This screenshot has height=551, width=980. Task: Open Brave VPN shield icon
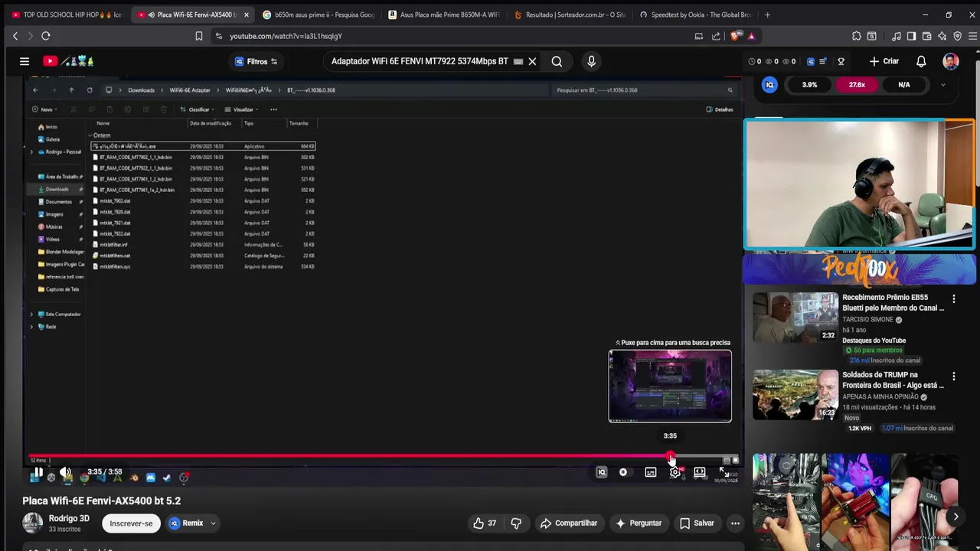pos(957,36)
